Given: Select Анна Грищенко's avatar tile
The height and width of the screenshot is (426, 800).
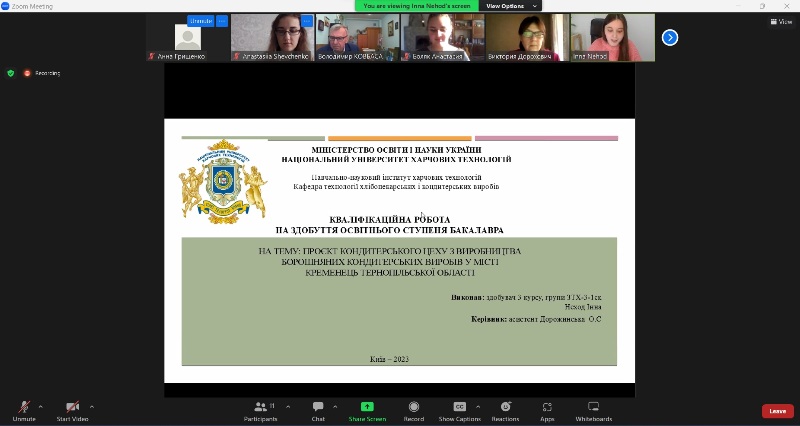Looking at the screenshot, I should click(188, 37).
